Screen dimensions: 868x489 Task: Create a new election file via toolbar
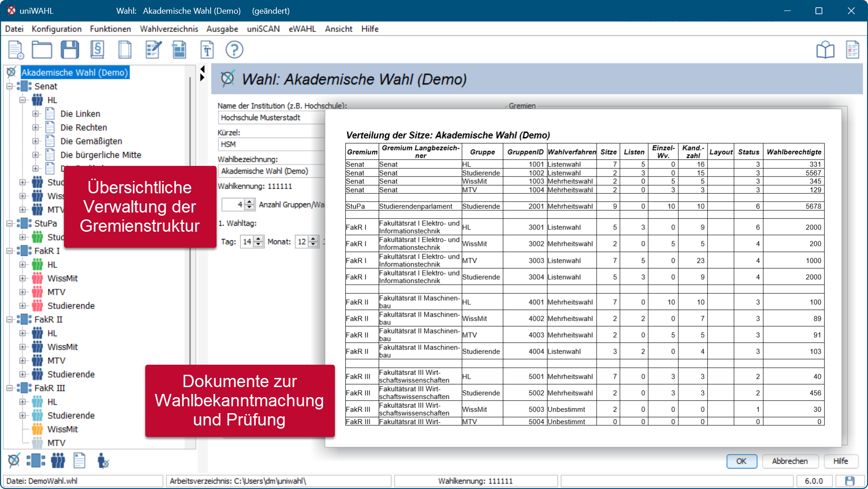[x=16, y=50]
